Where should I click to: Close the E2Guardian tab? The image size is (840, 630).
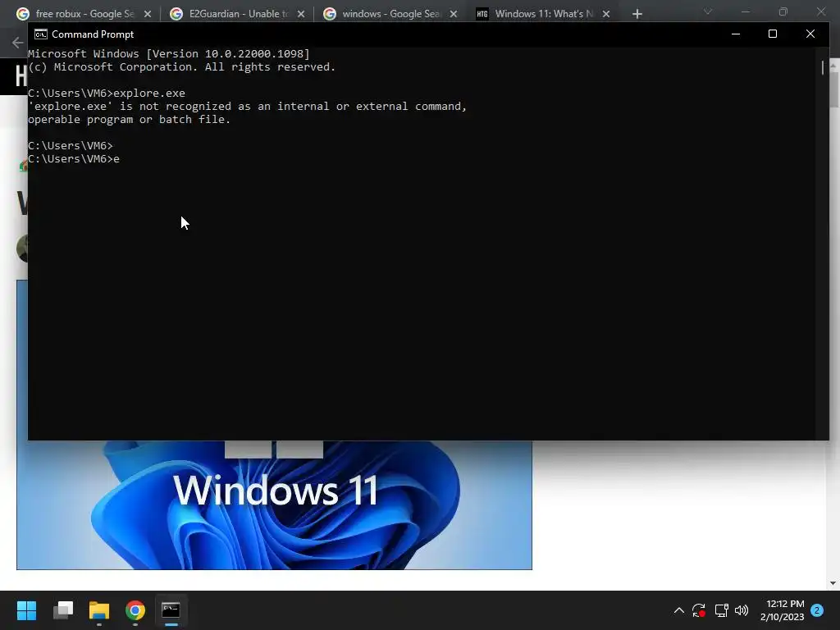[300, 14]
